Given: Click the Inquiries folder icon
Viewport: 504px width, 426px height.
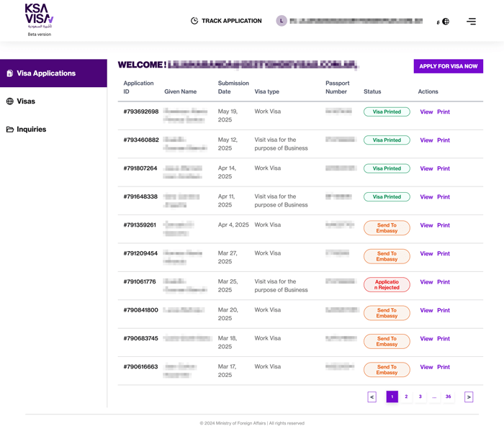Looking at the screenshot, I should [x=10, y=129].
